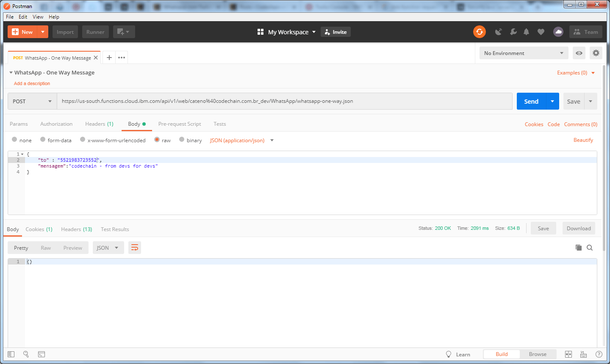Viewport: 610px width, 364px height.
Task: Open response format JSON dropdown
Action: click(x=108, y=248)
